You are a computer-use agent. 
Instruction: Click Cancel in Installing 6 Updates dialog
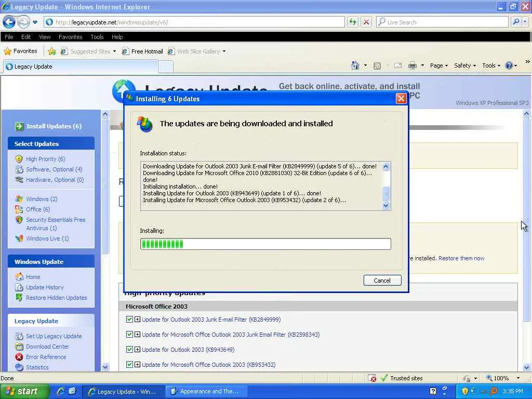click(382, 280)
